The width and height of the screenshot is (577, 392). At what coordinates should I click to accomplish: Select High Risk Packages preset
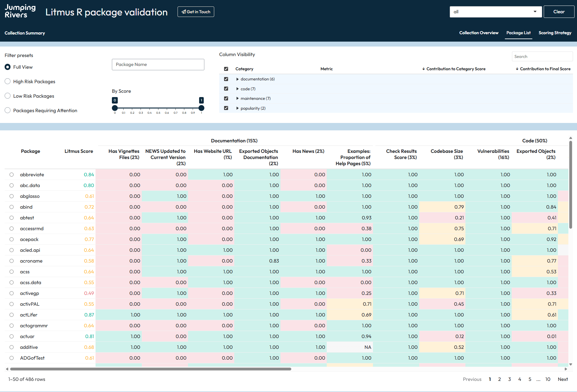coord(8,81)
